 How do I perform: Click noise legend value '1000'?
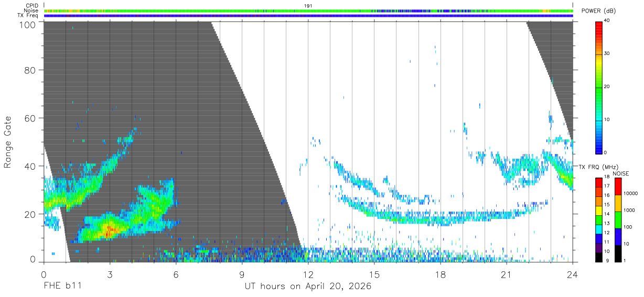click(x=630, y=210)
